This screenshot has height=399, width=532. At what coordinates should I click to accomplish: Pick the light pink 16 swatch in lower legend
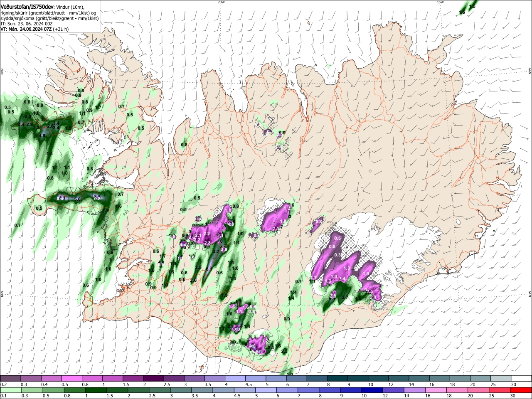(x=436, y=390)
